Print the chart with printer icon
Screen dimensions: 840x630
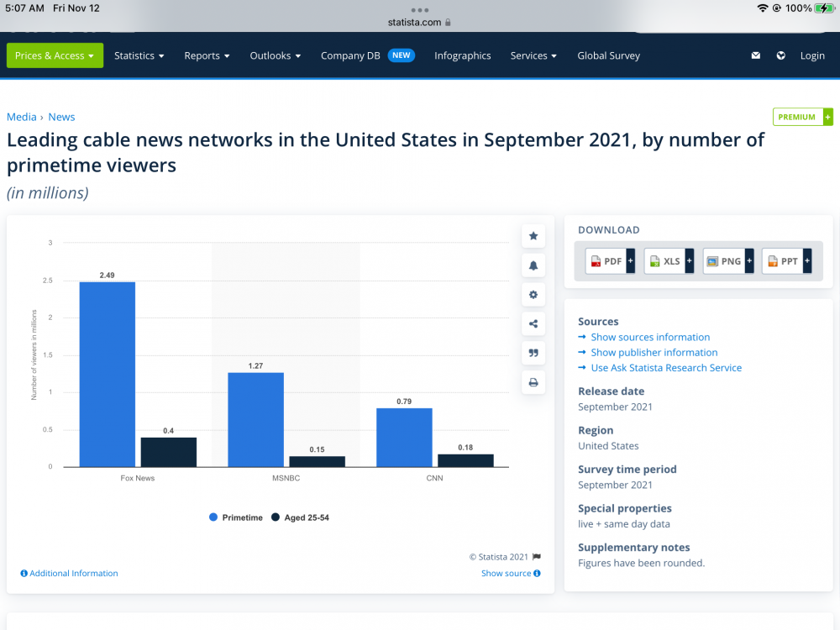tap(533, 382)
